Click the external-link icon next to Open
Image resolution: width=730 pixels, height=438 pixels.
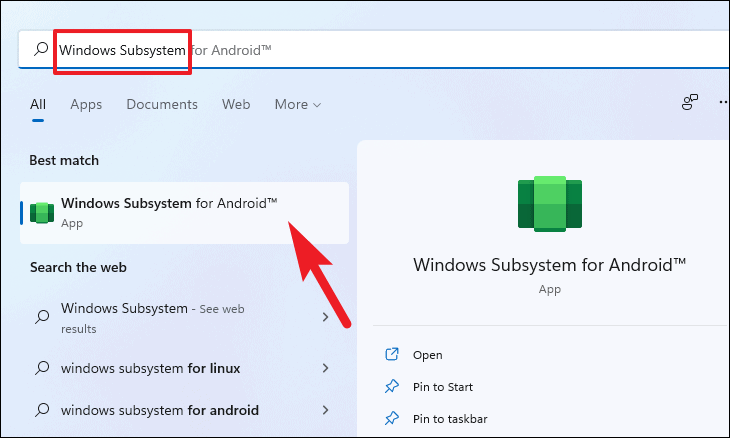(392, 355)
